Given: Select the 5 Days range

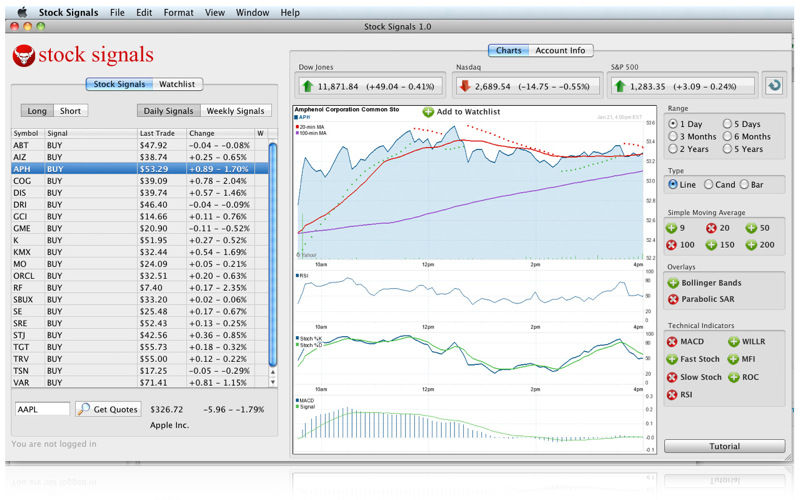Looking at the screenshot, I should [x=727, y=123].
